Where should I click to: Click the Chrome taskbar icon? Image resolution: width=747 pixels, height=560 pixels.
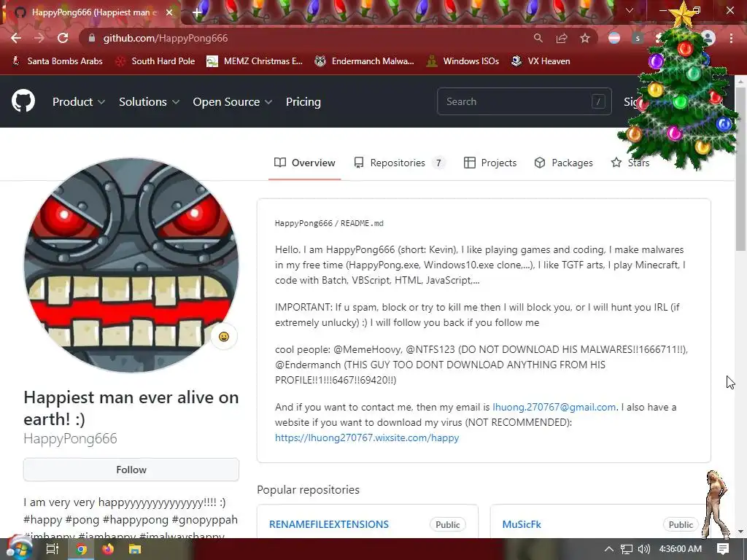[x=82, y=549]
